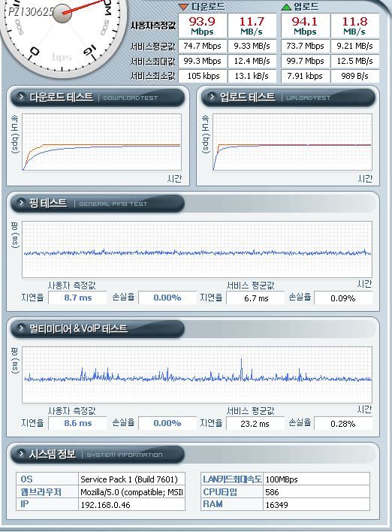Image resolution: width=392 pixels, height=532 pixels.
Task: Click the 74.7 Mbps average download cell
Action: click(x=203, y=46)
